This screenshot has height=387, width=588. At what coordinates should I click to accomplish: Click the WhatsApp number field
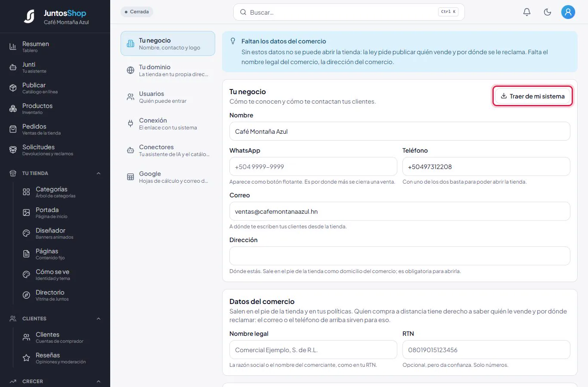[x=313, y=166]
